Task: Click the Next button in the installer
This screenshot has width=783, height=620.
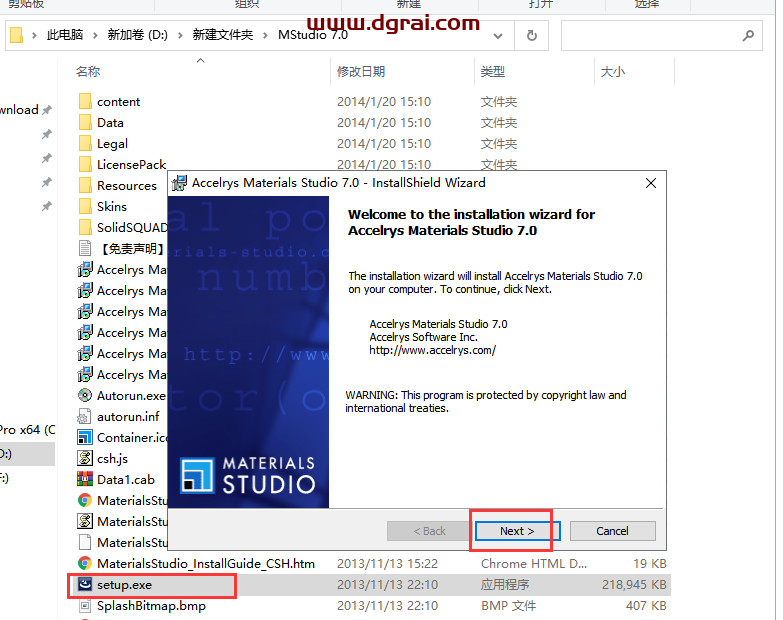Action: click(517, 531)
